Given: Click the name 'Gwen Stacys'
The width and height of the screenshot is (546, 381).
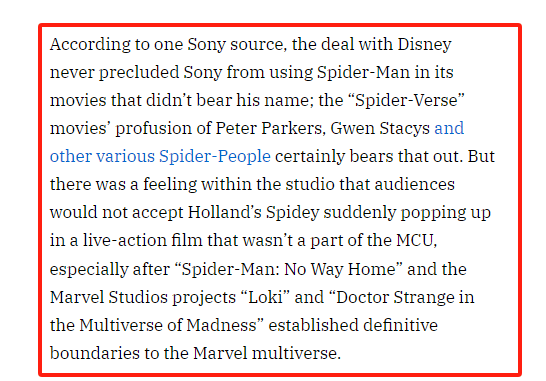Looking at the screenshot, I should (380, 128).
